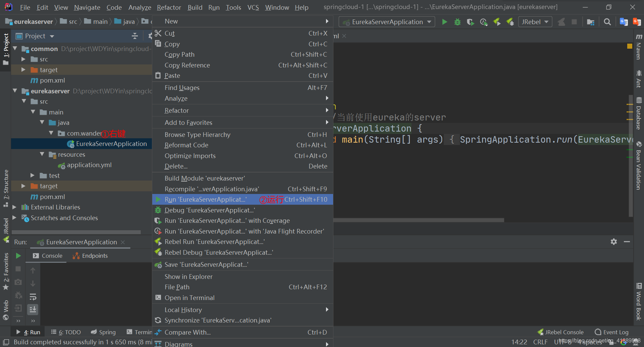Viewport: 644px width, 347px height.
Task: Open run configuration dropdown EurekaServerApplication
Action: click(x=387, y=22)
